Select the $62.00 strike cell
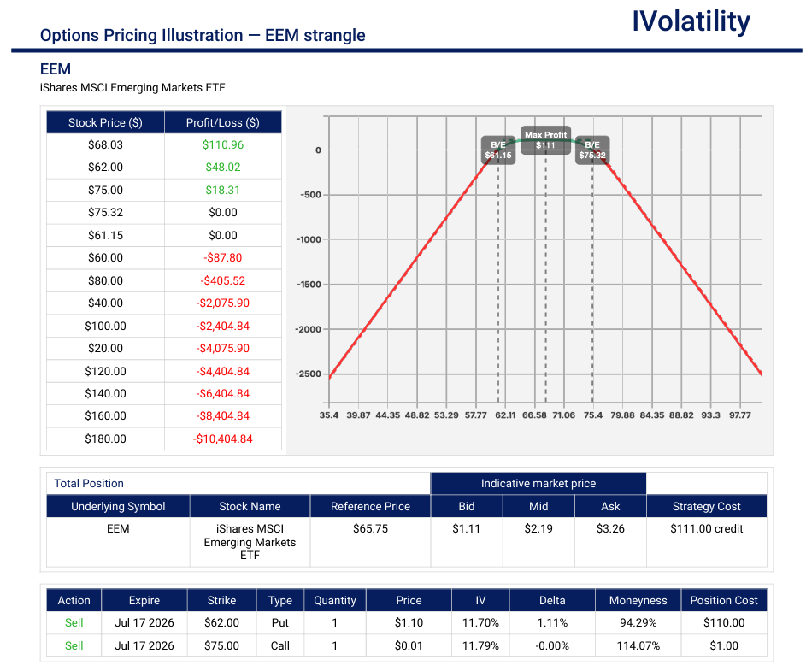Screen dimensions: 812x671 click(x=221, y=623)
